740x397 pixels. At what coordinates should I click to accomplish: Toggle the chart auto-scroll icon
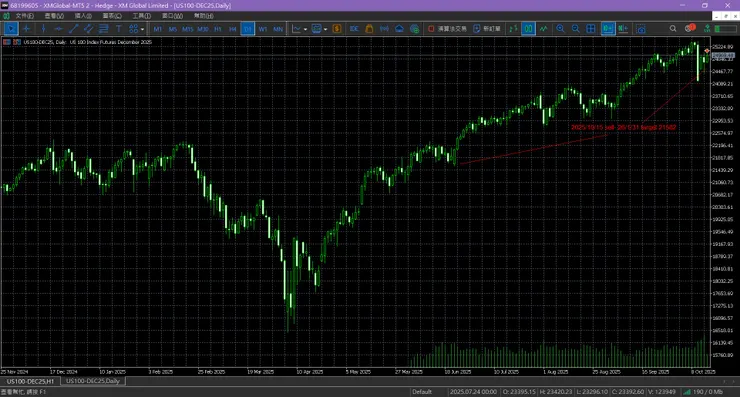coord(608,29)
